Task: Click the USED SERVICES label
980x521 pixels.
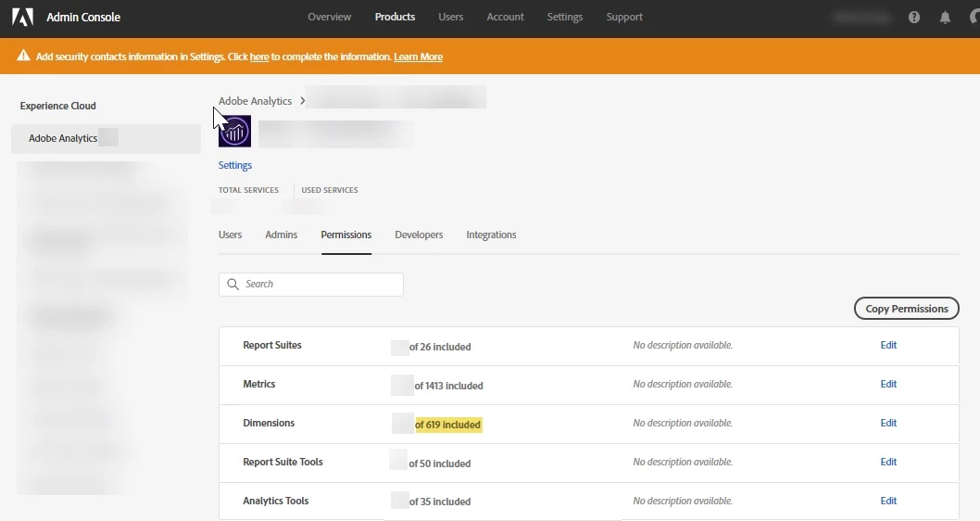Action: click(330, 190)
